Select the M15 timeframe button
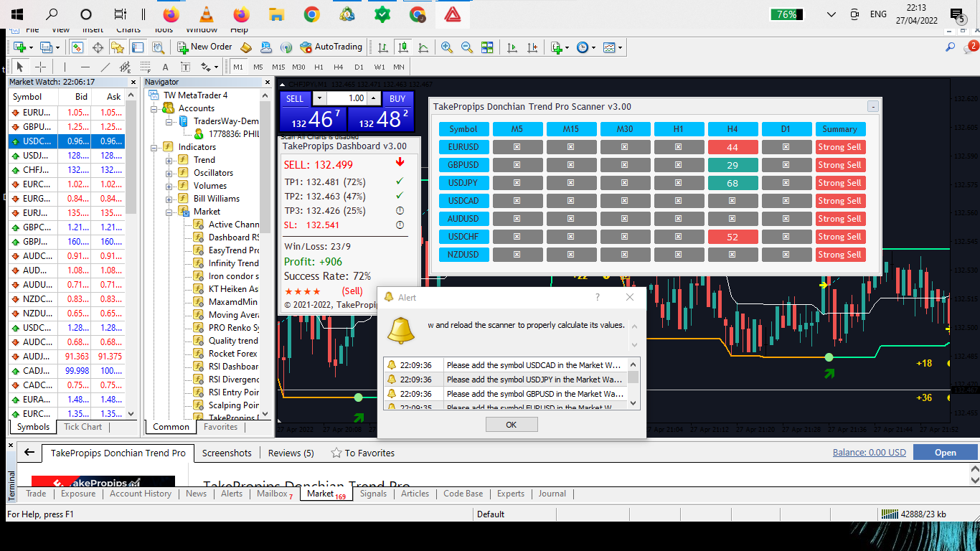 pos(278,67)
